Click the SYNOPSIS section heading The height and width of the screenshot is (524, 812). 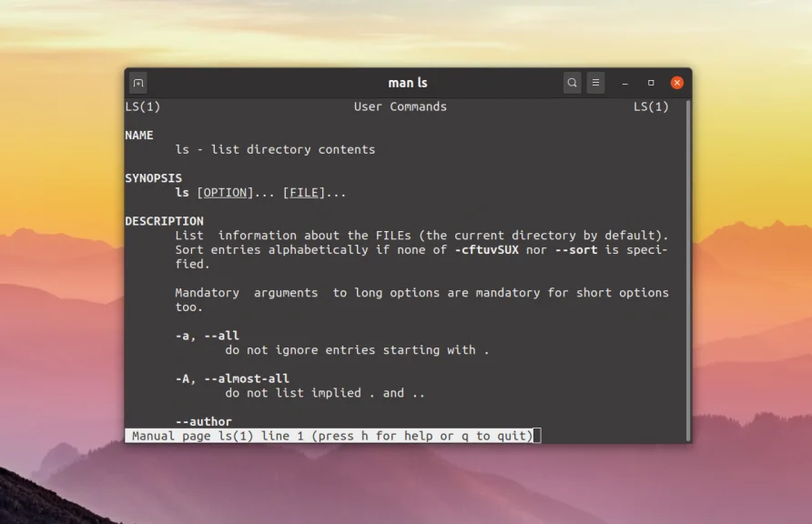click(x=154, y=177)
